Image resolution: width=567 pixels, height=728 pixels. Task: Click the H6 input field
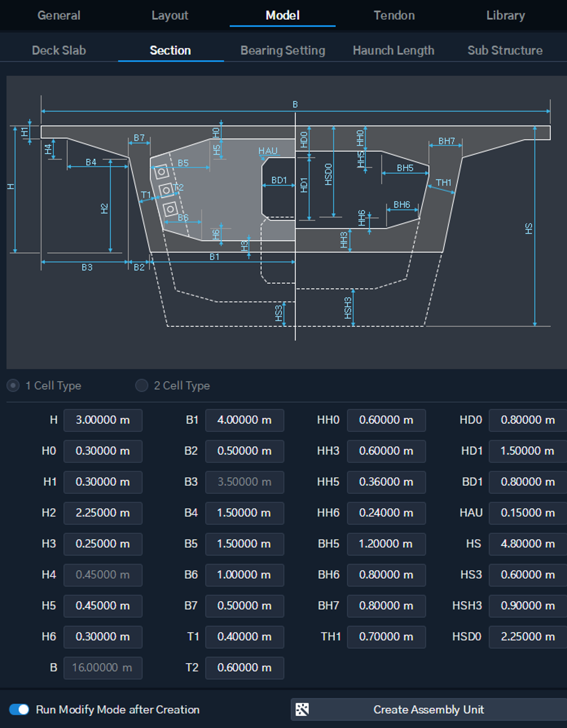click(x=103, y=637)
